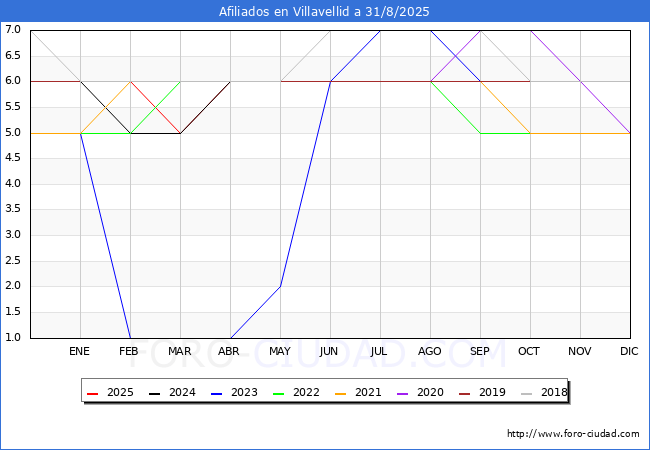Viewport: 650px width, 450px height.
Task: Click the AGO month axis label
Action: [430, 352]
